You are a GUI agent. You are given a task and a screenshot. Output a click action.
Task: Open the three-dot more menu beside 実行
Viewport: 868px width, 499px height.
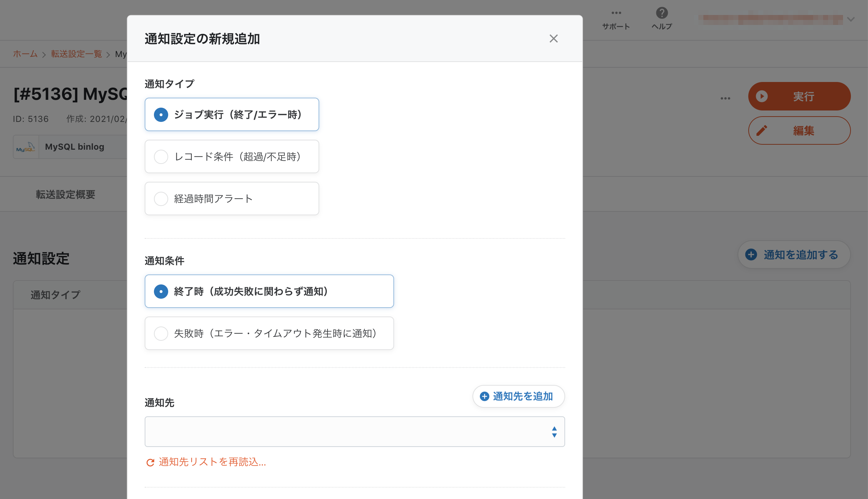725,98
